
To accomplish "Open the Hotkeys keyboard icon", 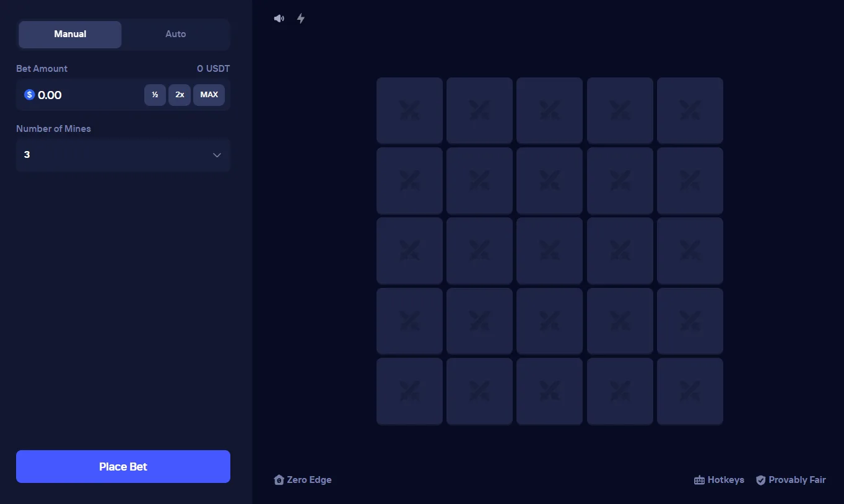I will pos(699,480).
